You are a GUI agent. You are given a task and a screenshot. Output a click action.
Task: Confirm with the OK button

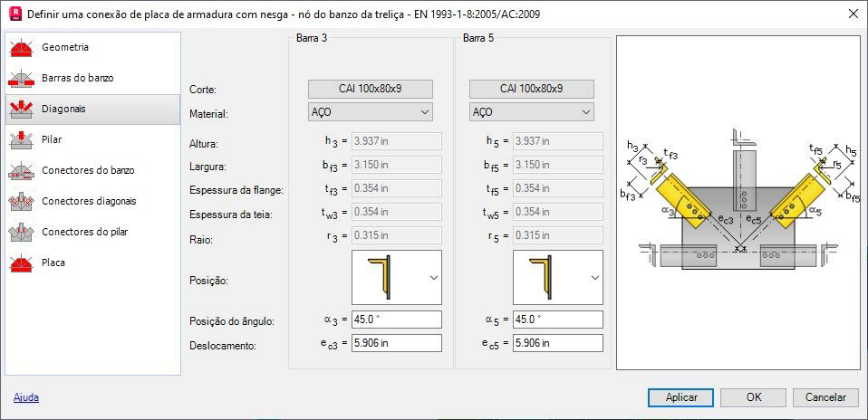click(754, 397)
